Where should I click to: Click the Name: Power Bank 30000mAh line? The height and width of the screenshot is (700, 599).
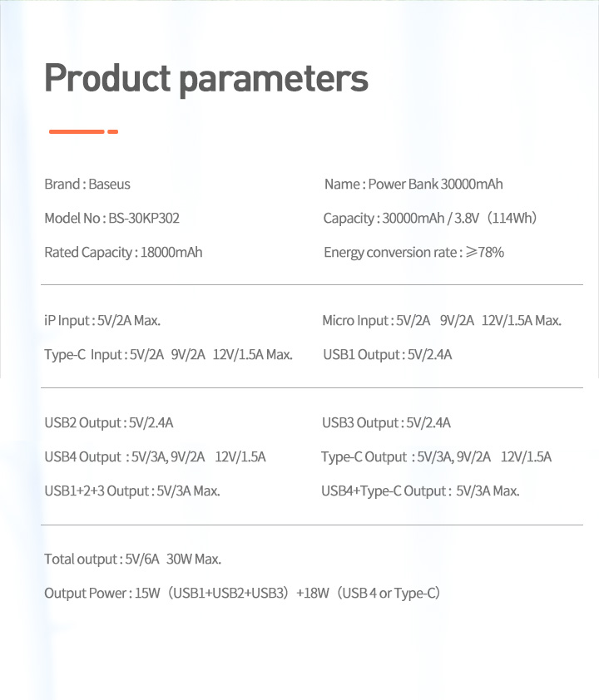tap(413, 184)
